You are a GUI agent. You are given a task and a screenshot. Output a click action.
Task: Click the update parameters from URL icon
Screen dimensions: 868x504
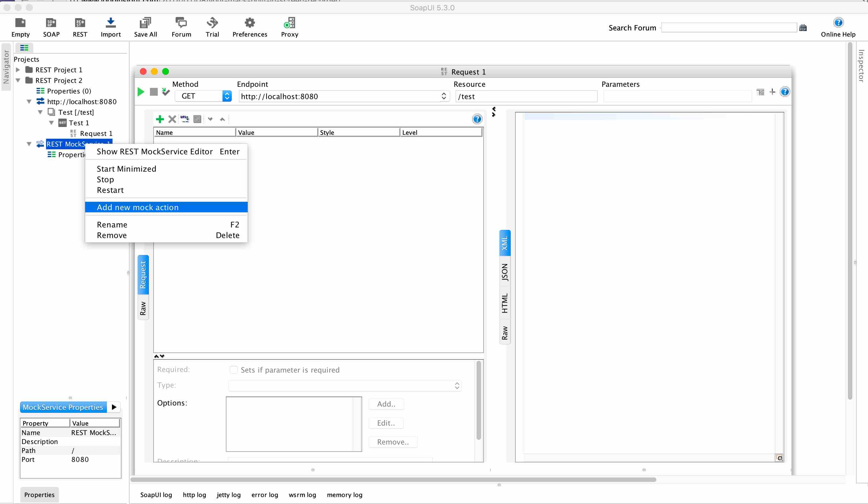point(185,119)
